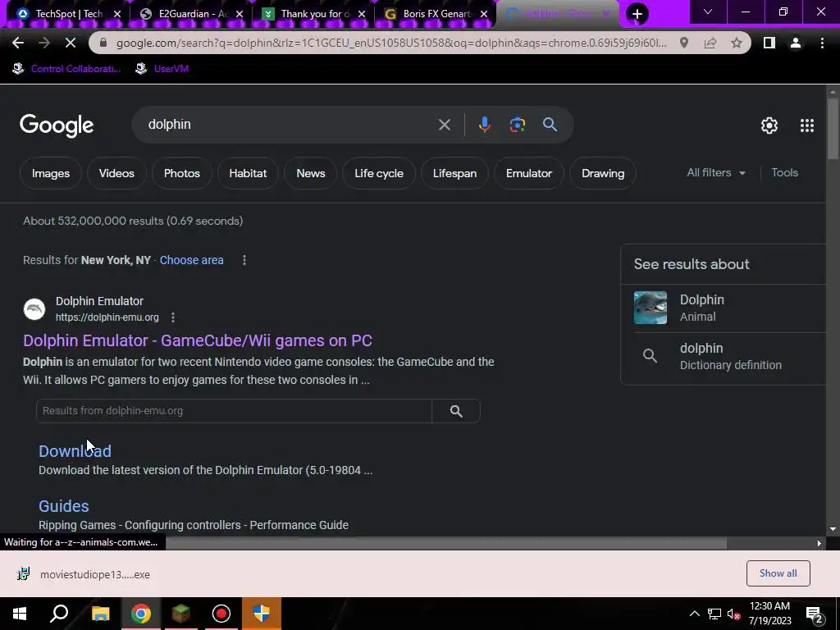
Task: Open Google quick settings gear
Action: (x=769, y=126)
